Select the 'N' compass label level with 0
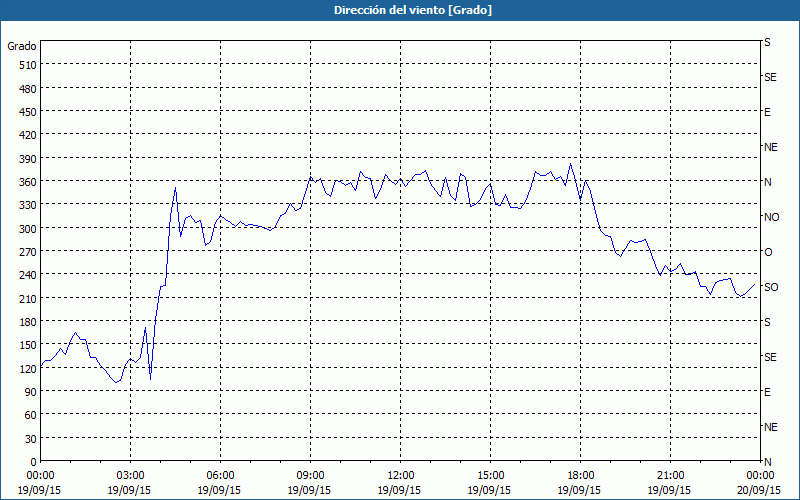Viewport: 800px width, 500px height. (x=767, y=462)
